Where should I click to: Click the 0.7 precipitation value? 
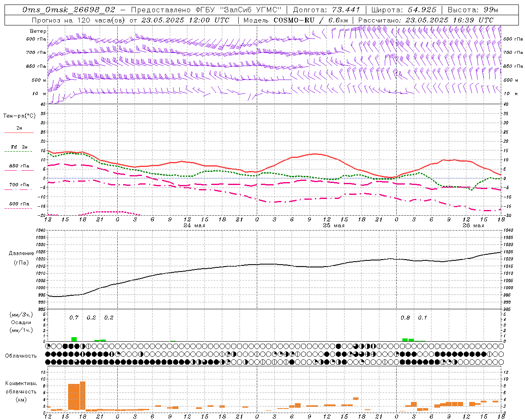click(x=74, y=317)
